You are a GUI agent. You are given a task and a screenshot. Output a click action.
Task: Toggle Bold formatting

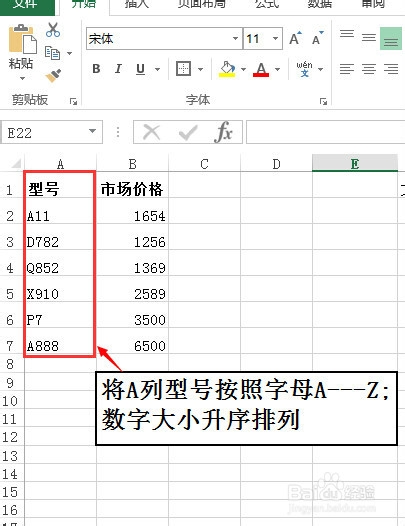(x=96, y=69)
